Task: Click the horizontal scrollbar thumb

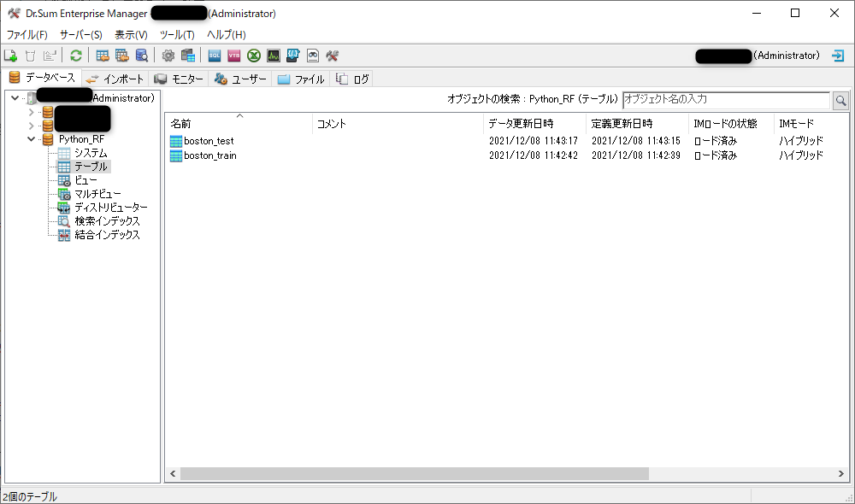Action: coord(415,474)
